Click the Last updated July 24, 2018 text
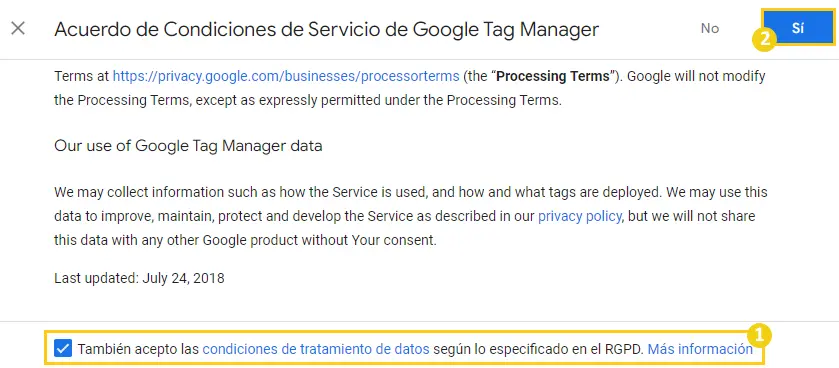Image resolution: width=839 pixels, height=368 pixels. [139, 278]
